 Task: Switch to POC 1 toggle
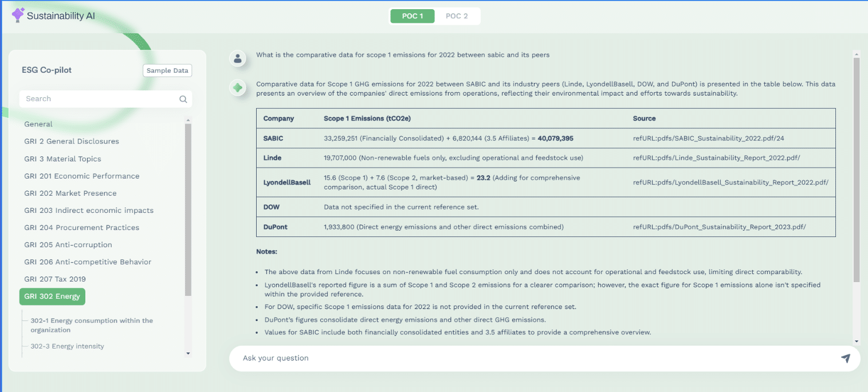(x=413, y=16)
